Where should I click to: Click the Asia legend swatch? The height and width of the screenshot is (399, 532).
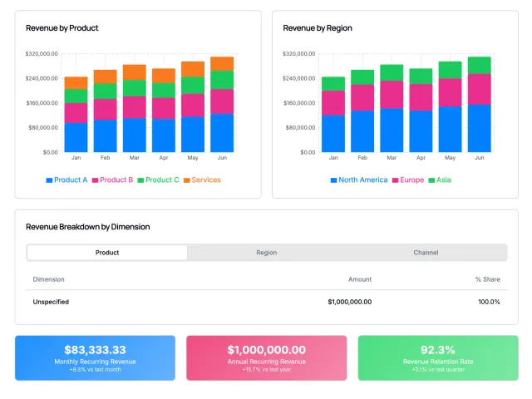coord(431,180)
